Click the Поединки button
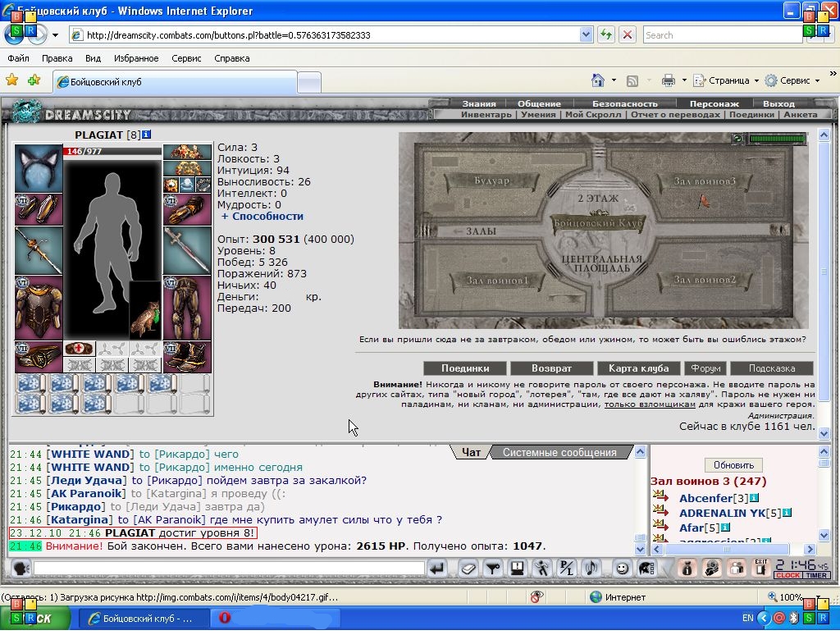Viewport: 840px width, 635px height. (x=465, y=368)
